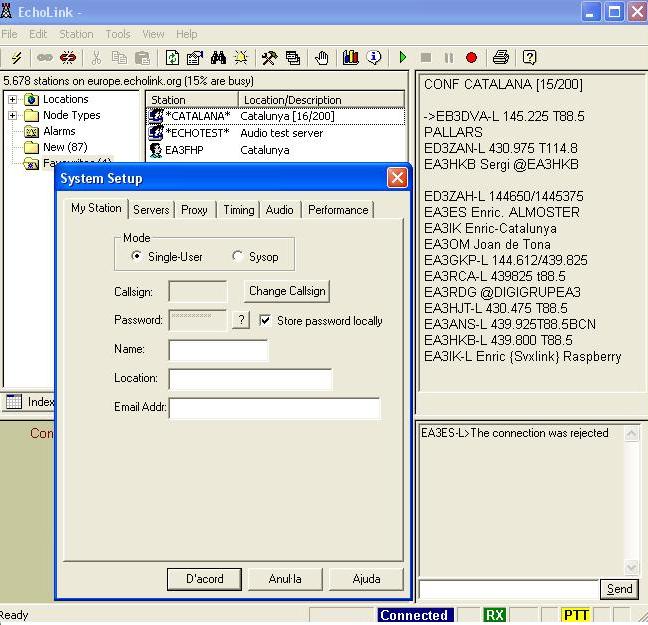The height and width of the screenshot is (625, 648).
Task: Cancel with the Anul·la button
Action: pos(285,579)
